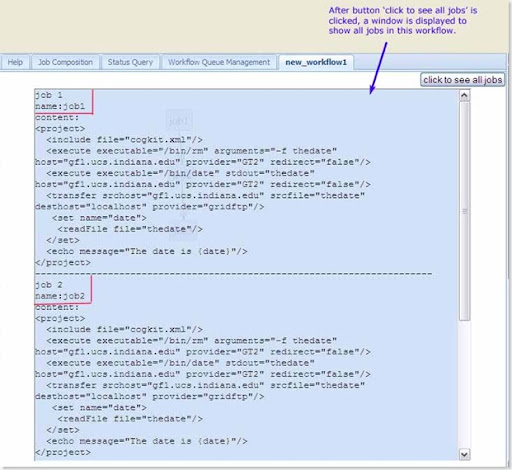Switch to Job Composition tab
Image resolution: width=512 pixels, height=470 pixels.
coord(65,62)
